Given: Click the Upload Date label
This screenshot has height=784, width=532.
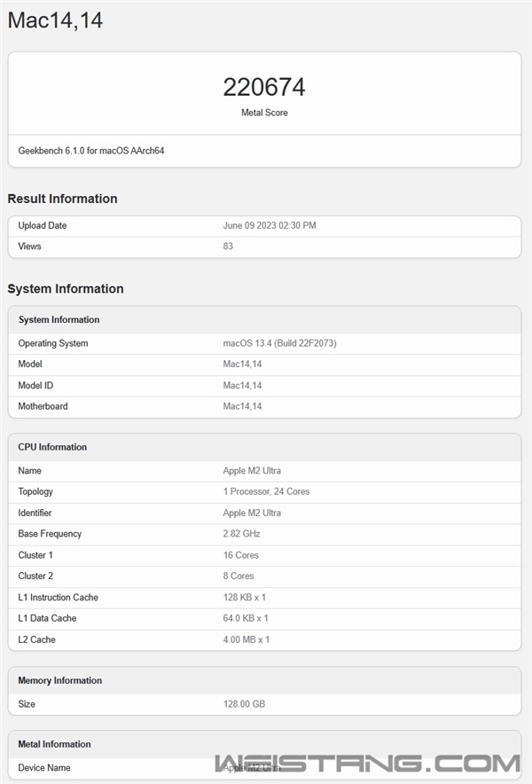Looking at the screenshot, I should [x=43, y=225].
